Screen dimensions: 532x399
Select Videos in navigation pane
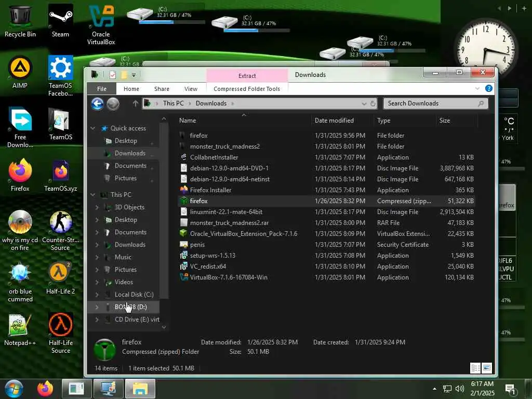tap(124, 282)
